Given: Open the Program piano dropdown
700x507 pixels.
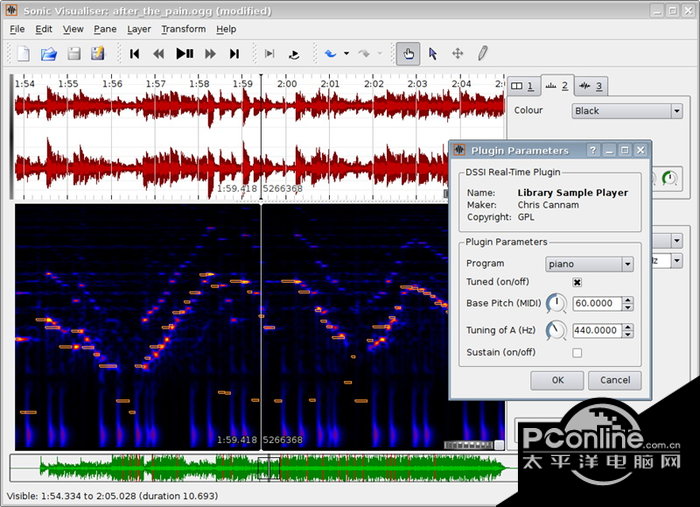Looking at the screenshot, I should tap(589, 264).
